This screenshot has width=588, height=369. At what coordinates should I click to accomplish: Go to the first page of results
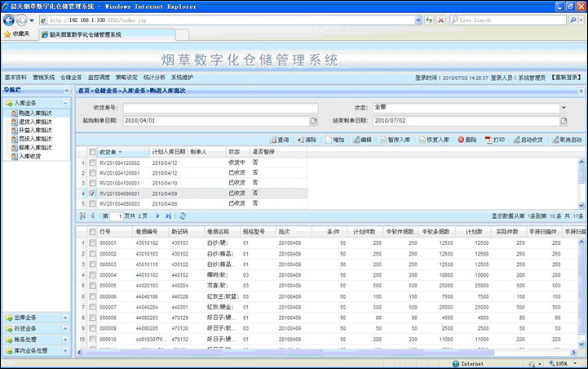[x=82, y=216]
